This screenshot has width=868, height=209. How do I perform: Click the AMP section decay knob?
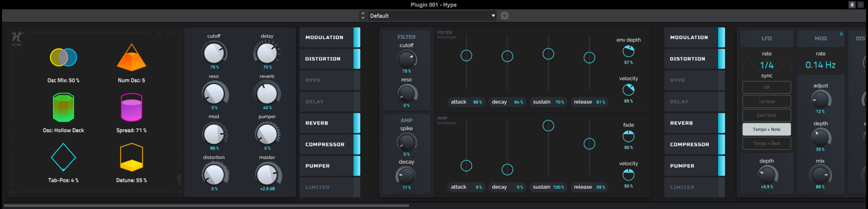(406, 176)
